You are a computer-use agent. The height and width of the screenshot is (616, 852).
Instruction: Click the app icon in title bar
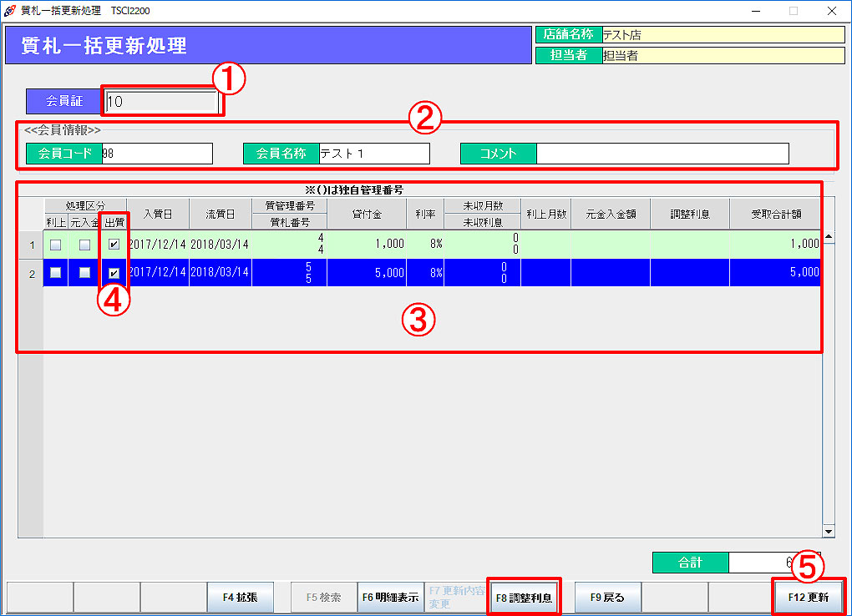click(x=10, y=11)
